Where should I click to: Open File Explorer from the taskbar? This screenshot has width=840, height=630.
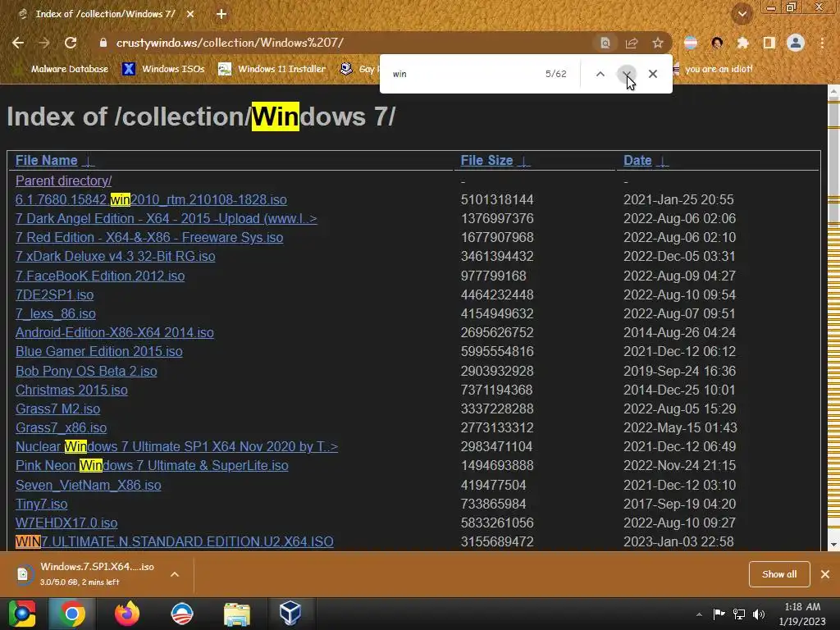(x=237, y=614)
